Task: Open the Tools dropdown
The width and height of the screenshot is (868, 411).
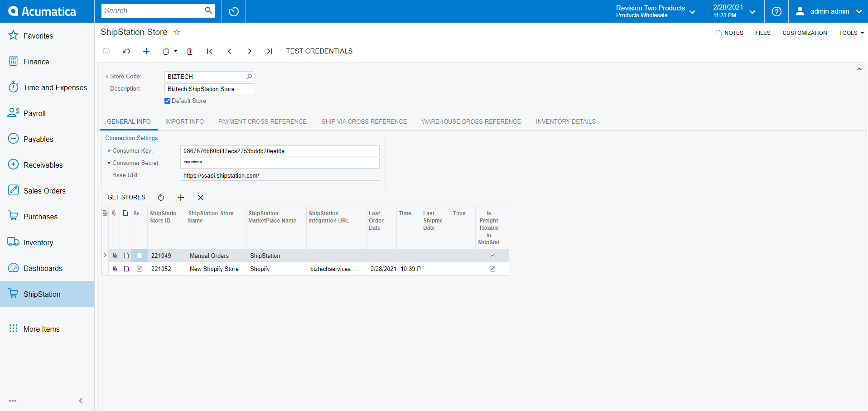Action: (851, 33)
